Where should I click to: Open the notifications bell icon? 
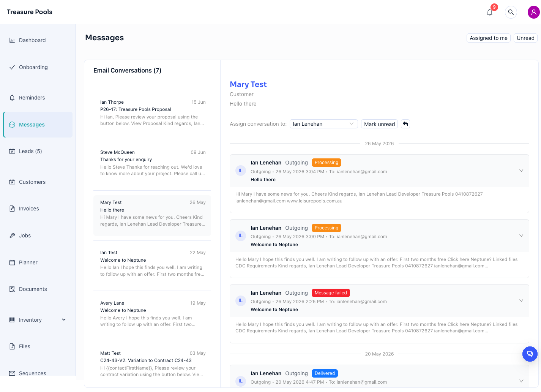(490, 12)
